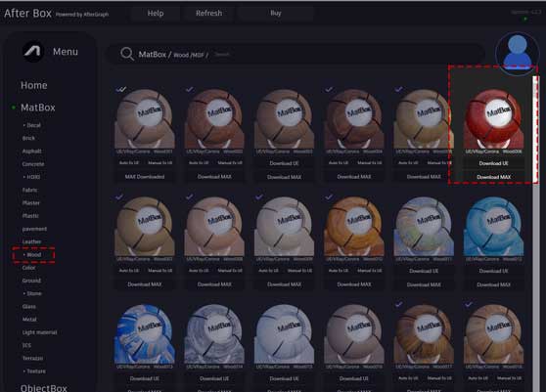This screenshot has height=392, width=546.
Task: Select the red Wood006 material thumbnail
Action: 493,119
